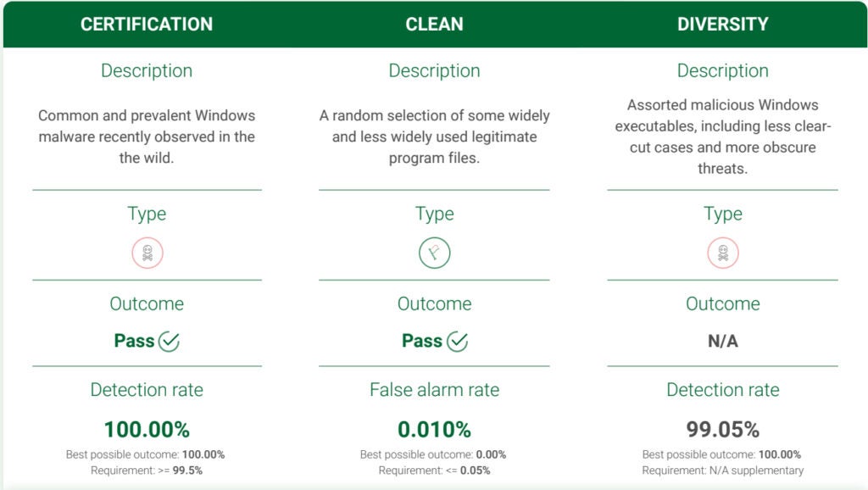Click the skull malware icon under Diversity
Viewport: 868px width, 490px height.
point(723,253)
